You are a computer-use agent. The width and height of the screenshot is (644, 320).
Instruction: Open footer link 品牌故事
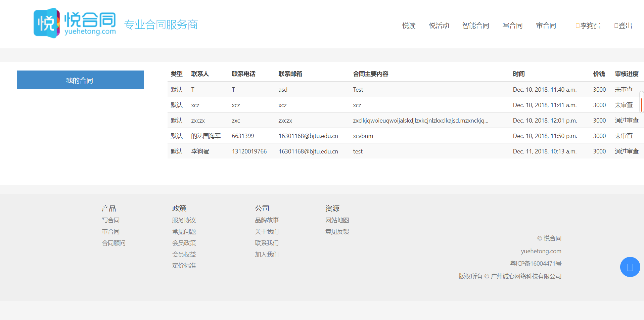[x=267, y=220]
